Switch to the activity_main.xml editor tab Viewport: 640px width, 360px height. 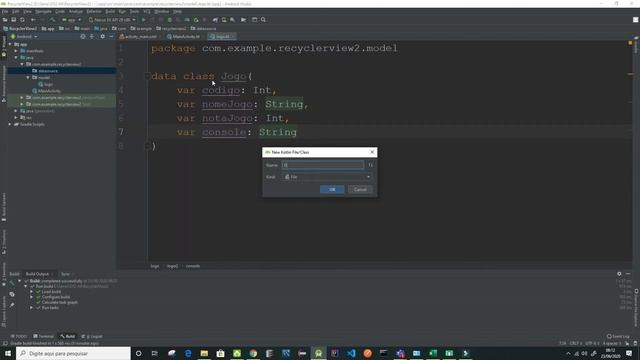click(x=139, y=36)
